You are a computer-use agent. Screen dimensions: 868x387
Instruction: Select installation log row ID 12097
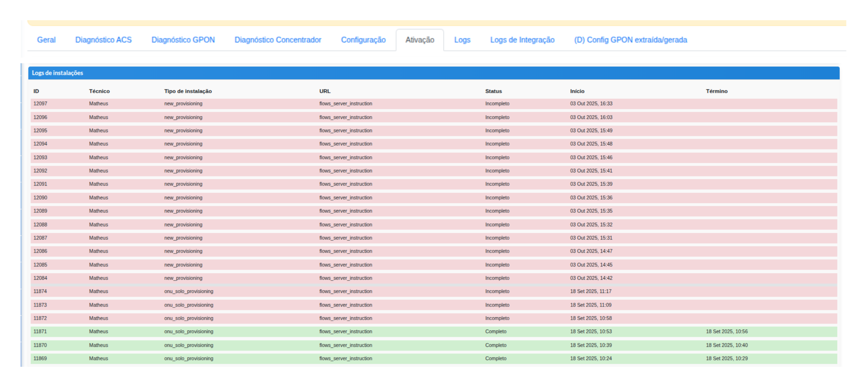40,104
